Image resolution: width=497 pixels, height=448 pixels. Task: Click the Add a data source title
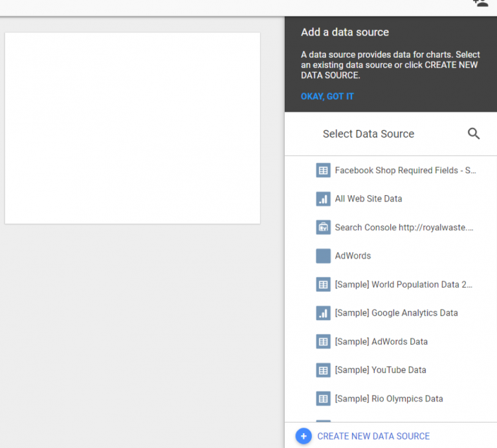click(x=345, y=32)
